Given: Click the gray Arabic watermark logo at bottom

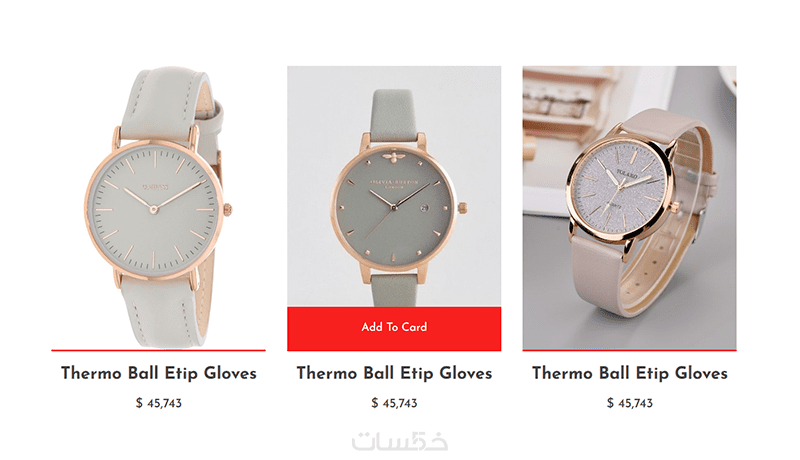Looking at the screenshot, I should click(400, 441).
